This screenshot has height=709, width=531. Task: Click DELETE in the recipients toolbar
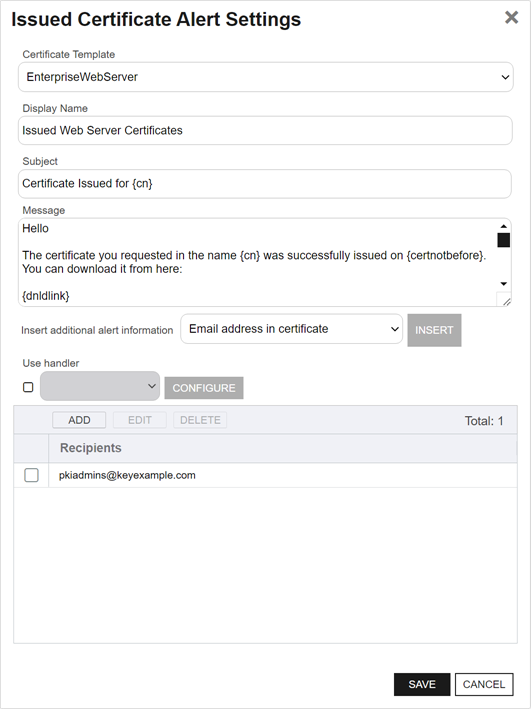tap(200, 420)
